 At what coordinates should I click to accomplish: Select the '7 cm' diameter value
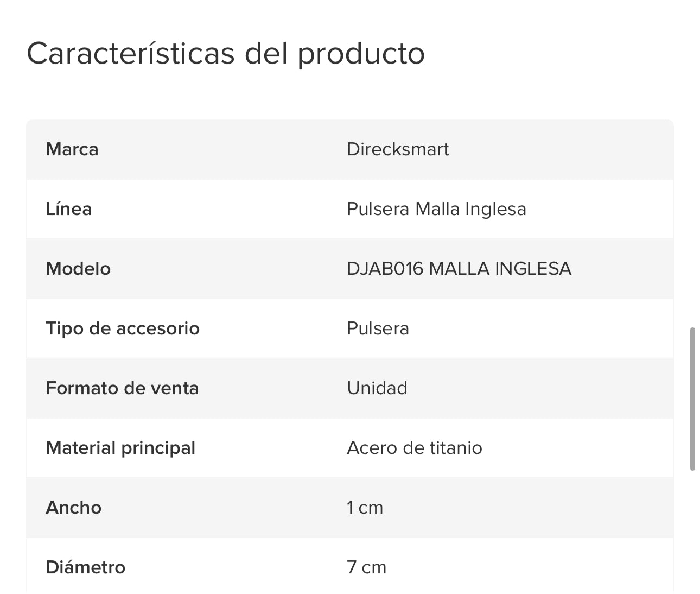[366, 567]
